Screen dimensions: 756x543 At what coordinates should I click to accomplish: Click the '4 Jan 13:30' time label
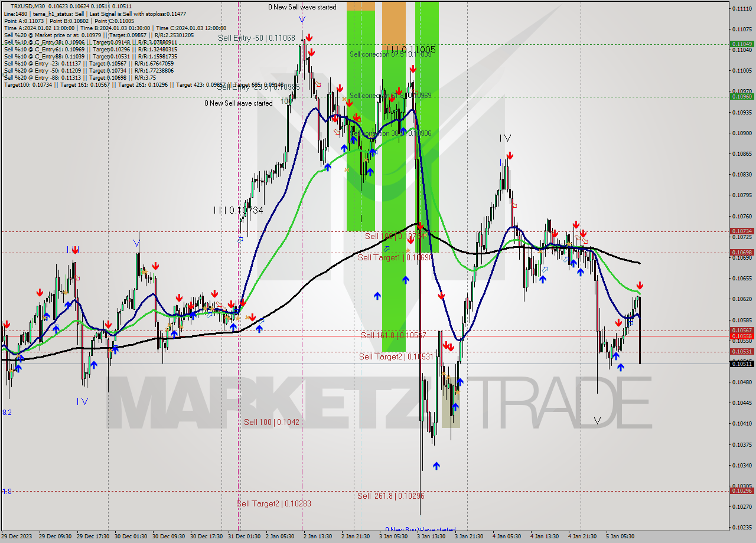tap(545, 537)
